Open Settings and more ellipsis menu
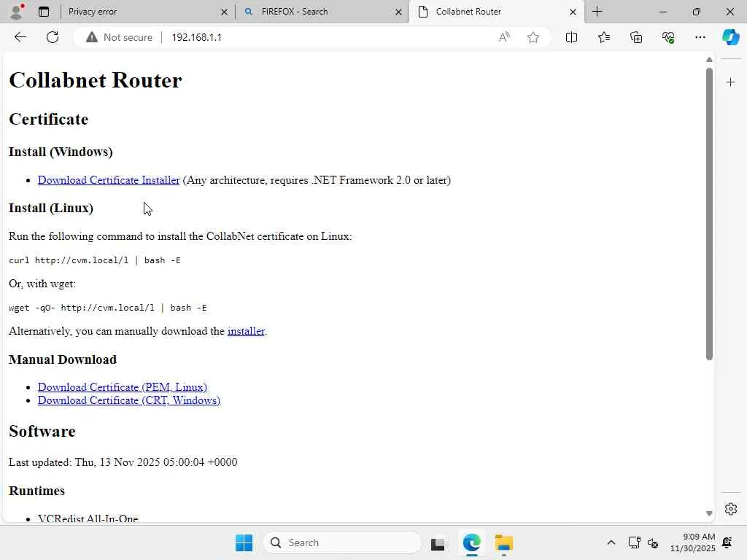 coord(700,37)
